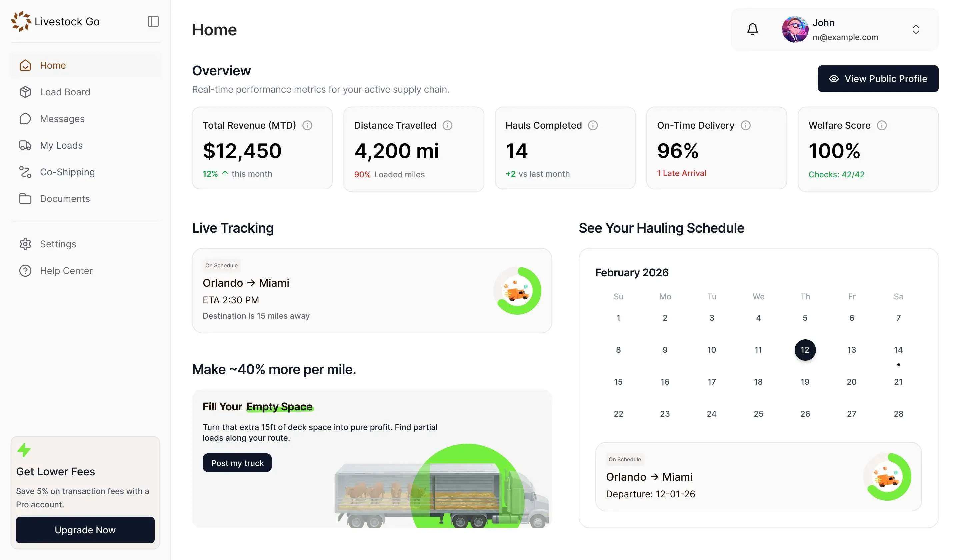The image size is (960, 560).
Task: Click the Help Center question mark icon
Action: (x=25, y=270)
